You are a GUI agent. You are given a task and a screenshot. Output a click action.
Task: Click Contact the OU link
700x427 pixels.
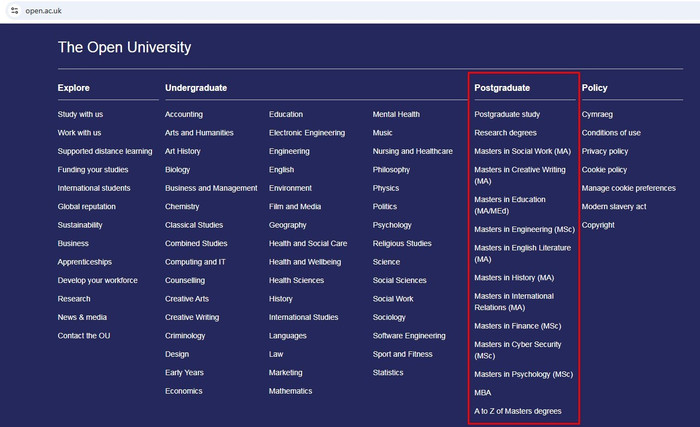(x=84, y=335)
